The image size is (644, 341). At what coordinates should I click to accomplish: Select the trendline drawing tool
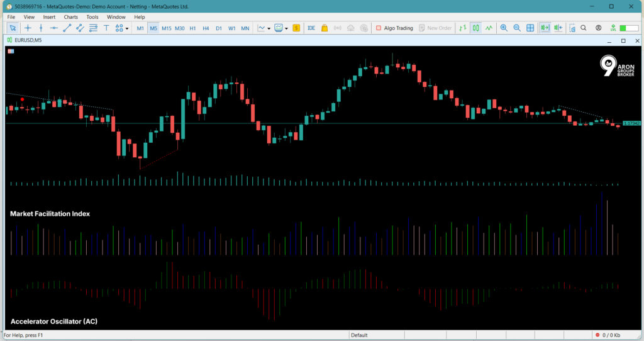click(x=67, y=28)
